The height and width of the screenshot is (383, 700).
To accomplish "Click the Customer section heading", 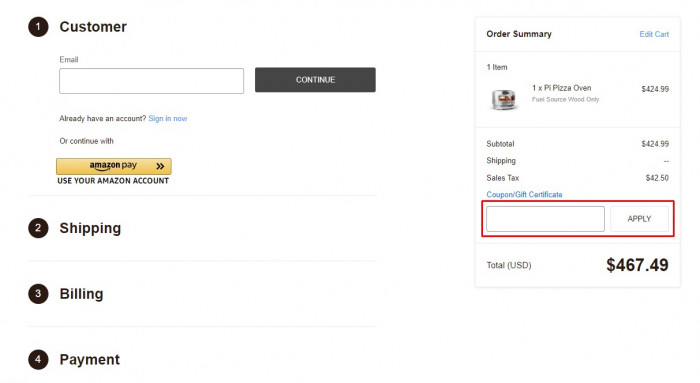I will point(93,27).
